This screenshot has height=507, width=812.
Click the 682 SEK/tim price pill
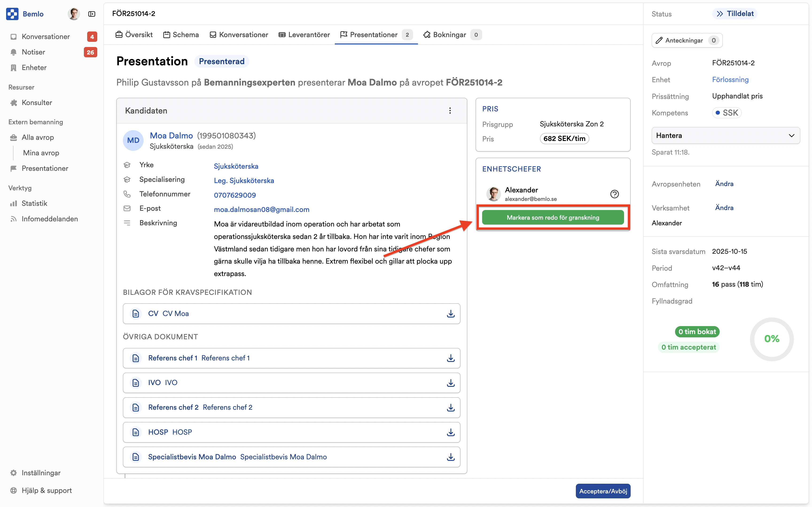point(564,138)
